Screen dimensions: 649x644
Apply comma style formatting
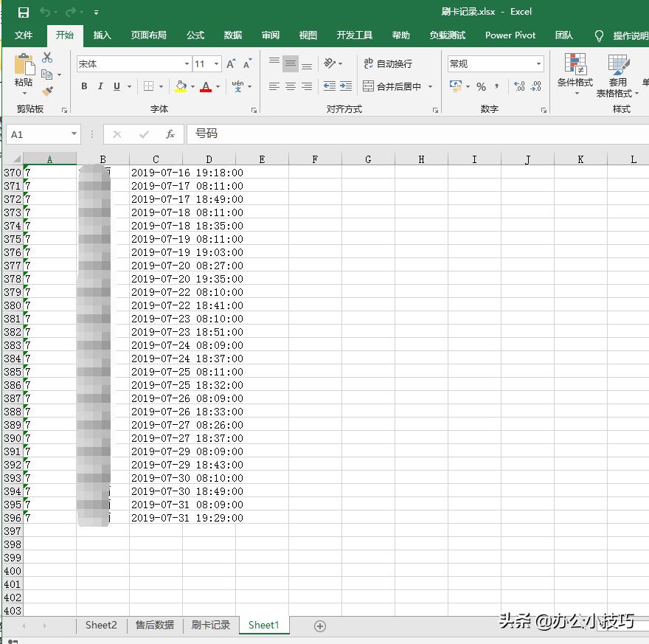tap(496, 86)
